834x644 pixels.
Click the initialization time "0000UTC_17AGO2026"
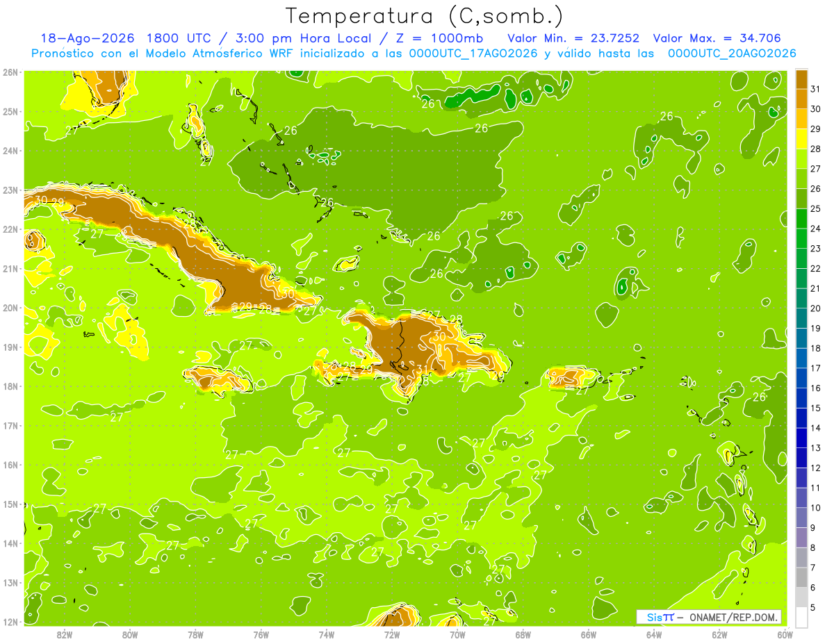(473, 53)
